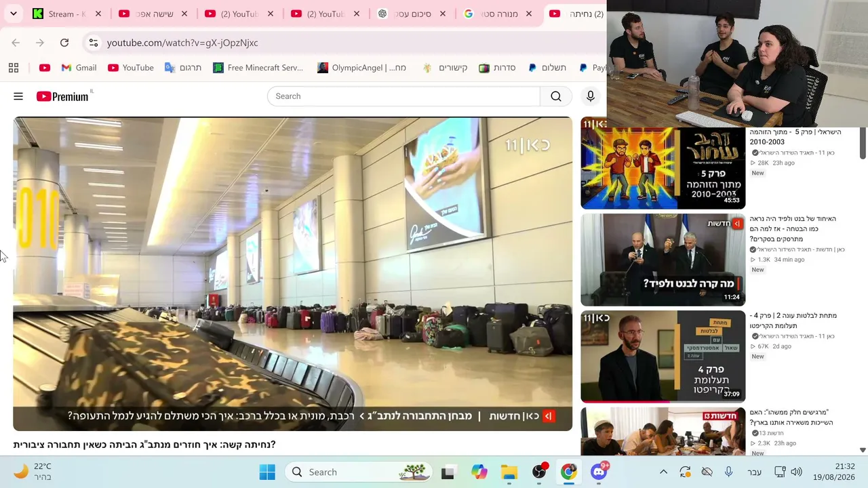Click the sidebar scroll down arrow
This screenshot has width=868, height=488.
[x=863, y=450]
